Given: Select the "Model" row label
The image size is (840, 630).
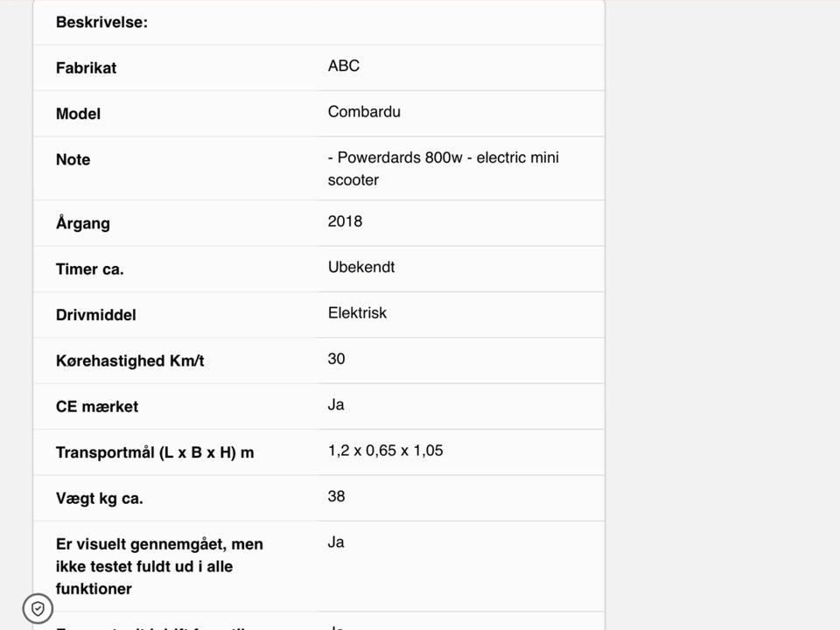Looking at the screenshot, I should (x=78, y=114).
